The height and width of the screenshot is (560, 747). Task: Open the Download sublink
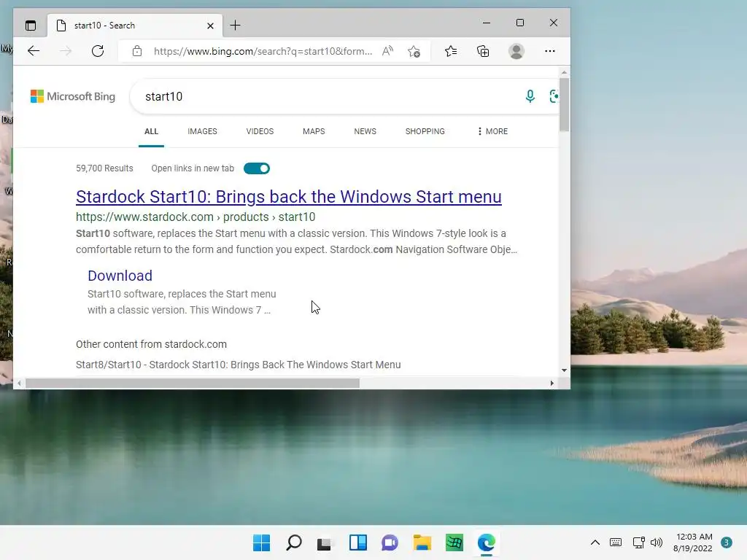point(120,276)
